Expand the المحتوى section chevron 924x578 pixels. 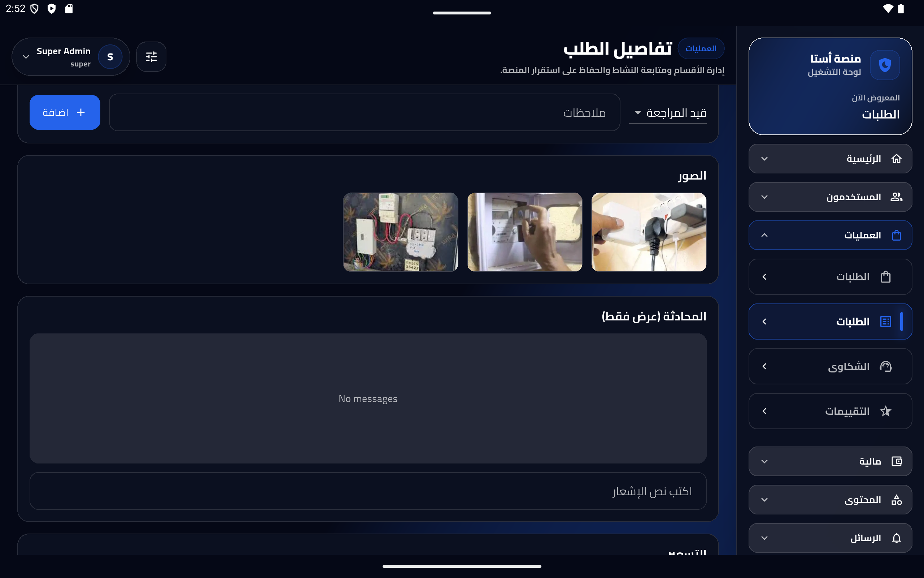tap(764, 500)
